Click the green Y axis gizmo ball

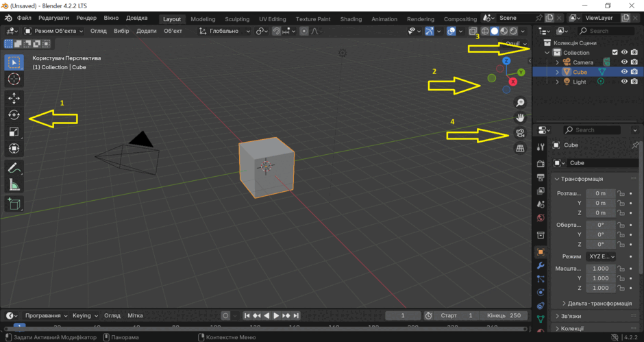tap(521, 73)
